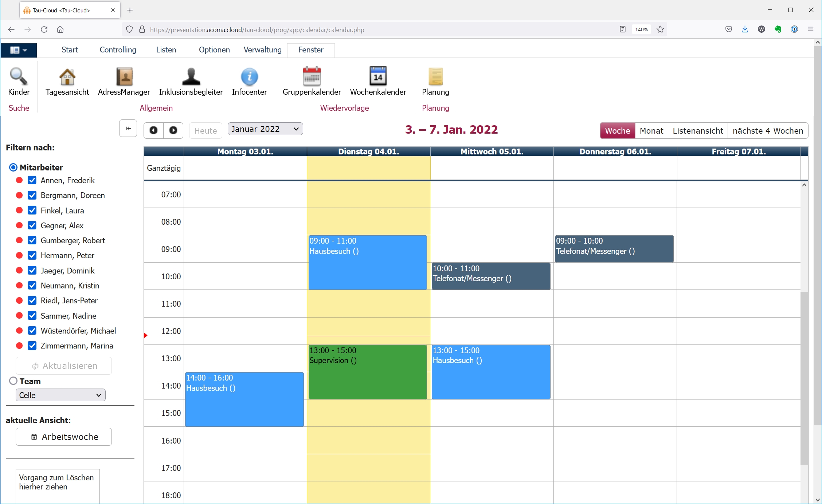Screen dimensions: 822x504
Task: Open the Inklusionsbegleiter person icon
Action: (191, 77)
